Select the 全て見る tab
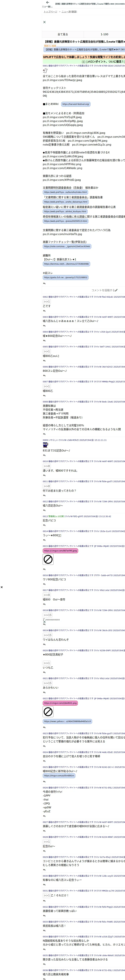Screen dimensions: 125x980 pos(63,34)
